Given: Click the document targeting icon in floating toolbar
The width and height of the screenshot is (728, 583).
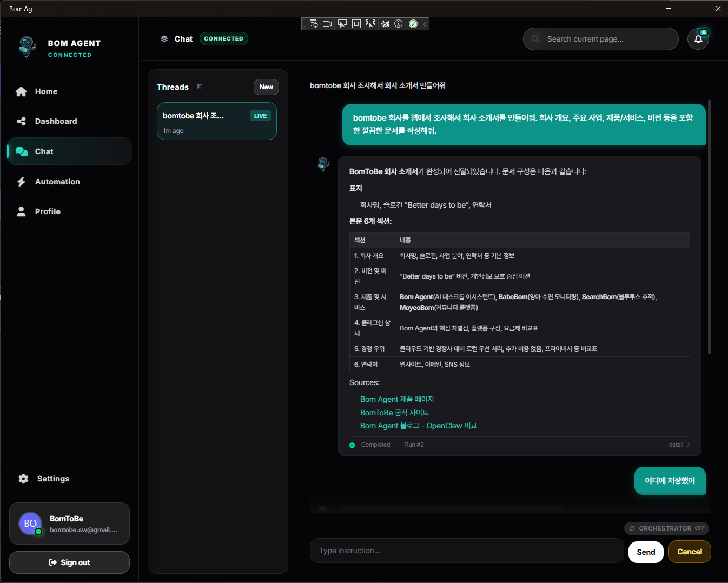Looking at the screenshot, I should pyautogui.click(x=314, y=23).
